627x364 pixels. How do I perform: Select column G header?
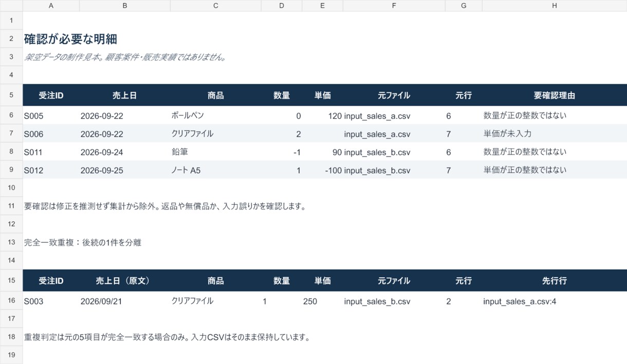point(464,6)
